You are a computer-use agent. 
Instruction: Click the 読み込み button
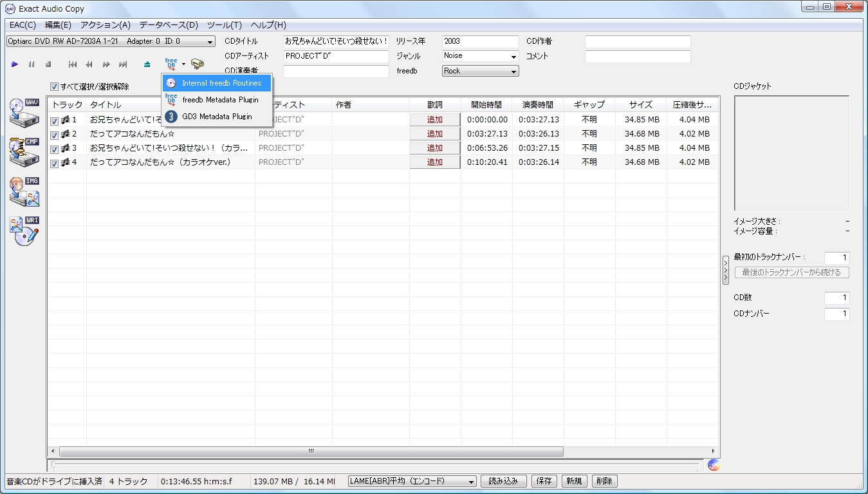coord(504,481)
